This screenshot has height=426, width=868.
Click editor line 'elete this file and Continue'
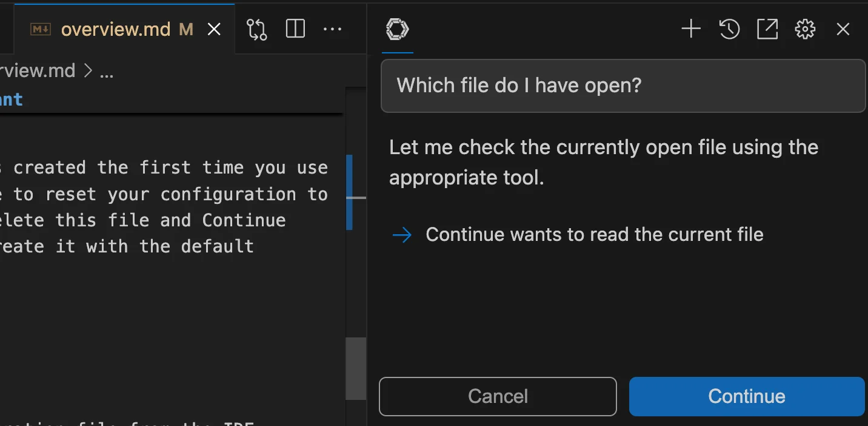tap(143, 220)
